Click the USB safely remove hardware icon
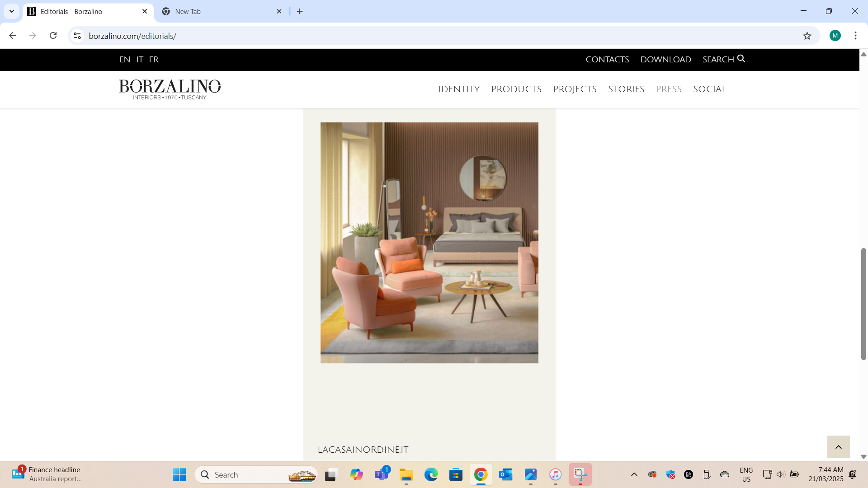 click(707, 474)
